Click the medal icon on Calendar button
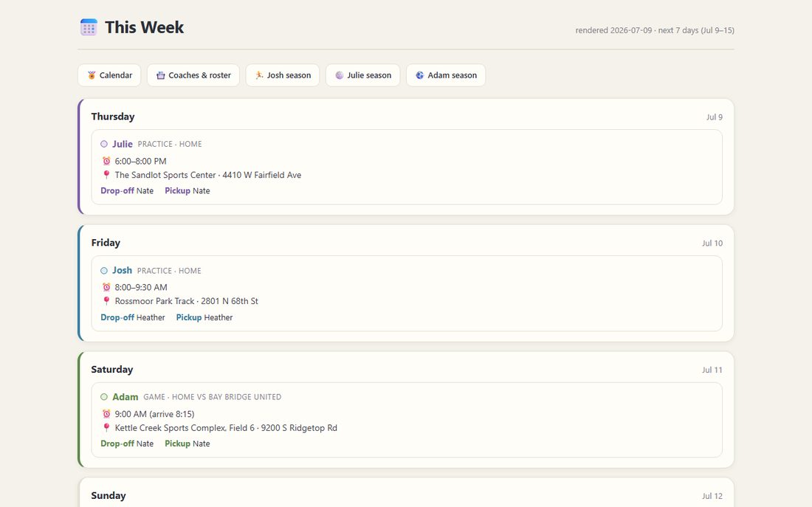 pyautogui.click(x=92, y=75)
